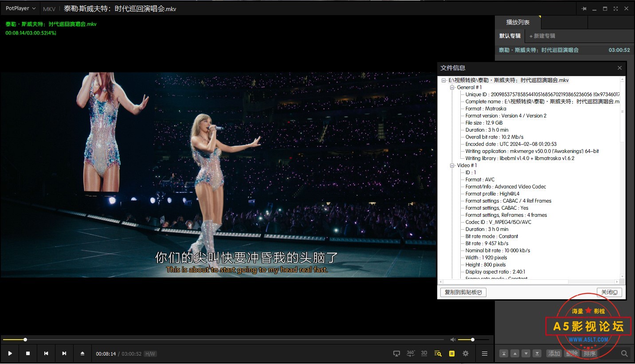Start playback with the Play button

coord(10,353)
